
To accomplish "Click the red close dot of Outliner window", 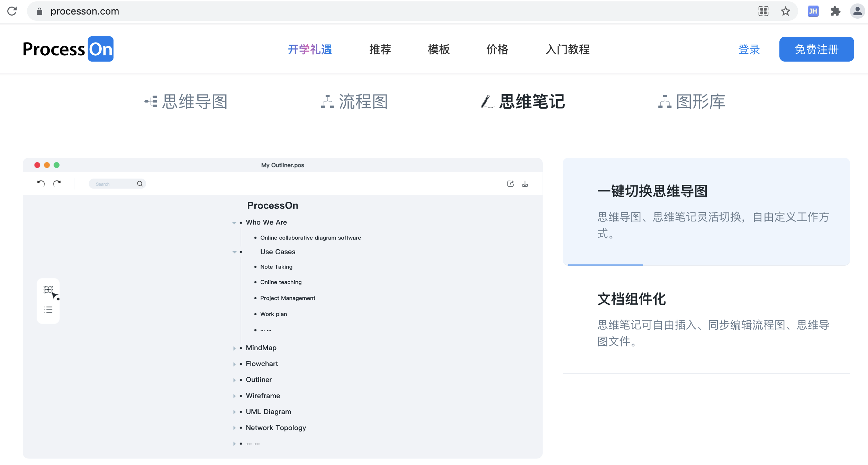I will coord(37,165).
